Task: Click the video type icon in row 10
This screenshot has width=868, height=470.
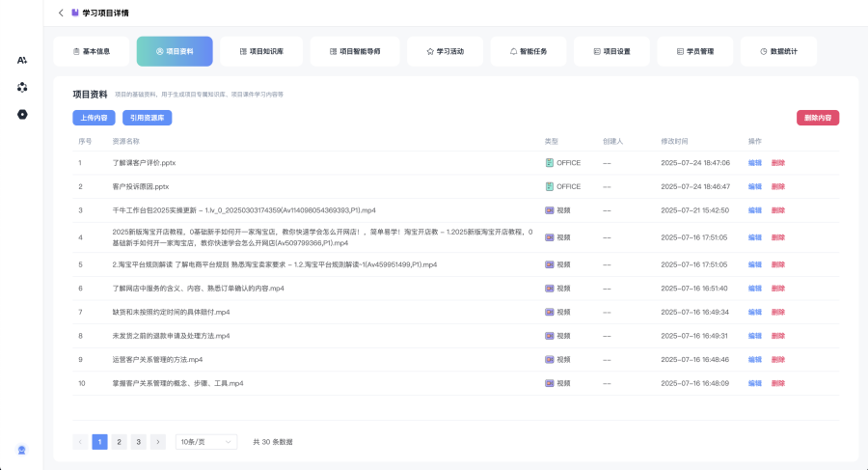Action: (x=550, y=383)
